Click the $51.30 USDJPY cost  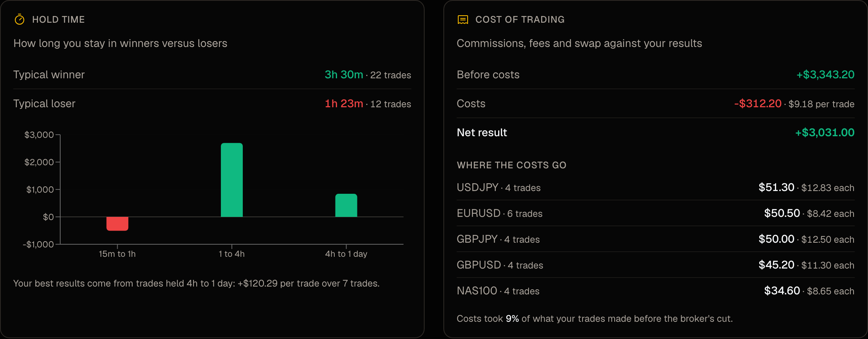pyautogui.click(x=777, y=187)
